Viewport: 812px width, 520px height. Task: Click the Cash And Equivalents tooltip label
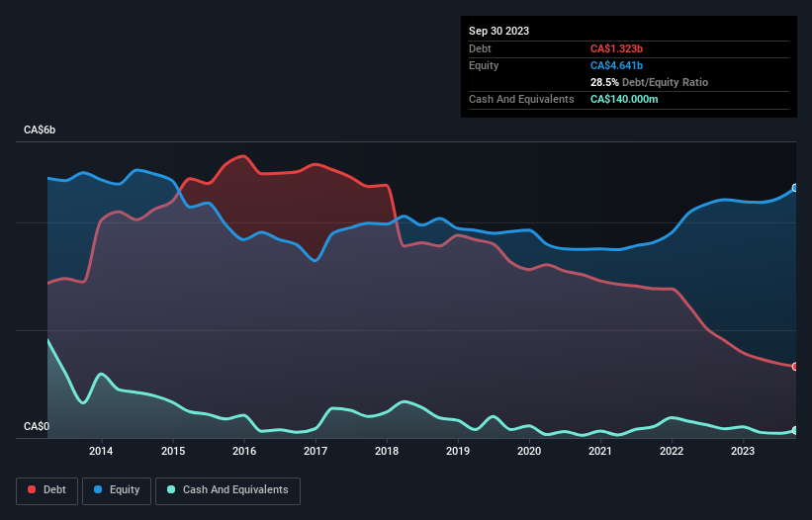pyautogui.click(x=521, y=99)
